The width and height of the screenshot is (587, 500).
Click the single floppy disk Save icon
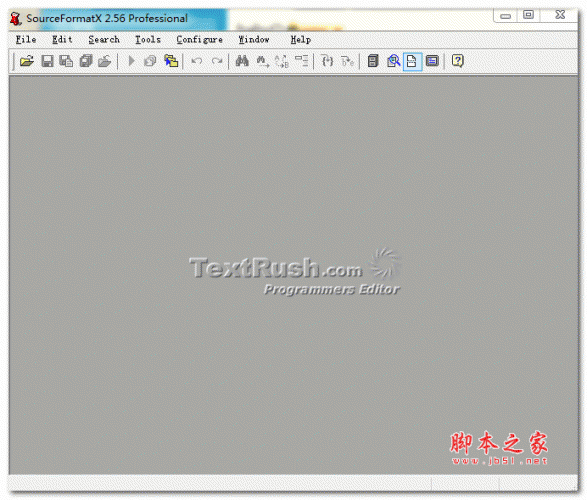47,61
